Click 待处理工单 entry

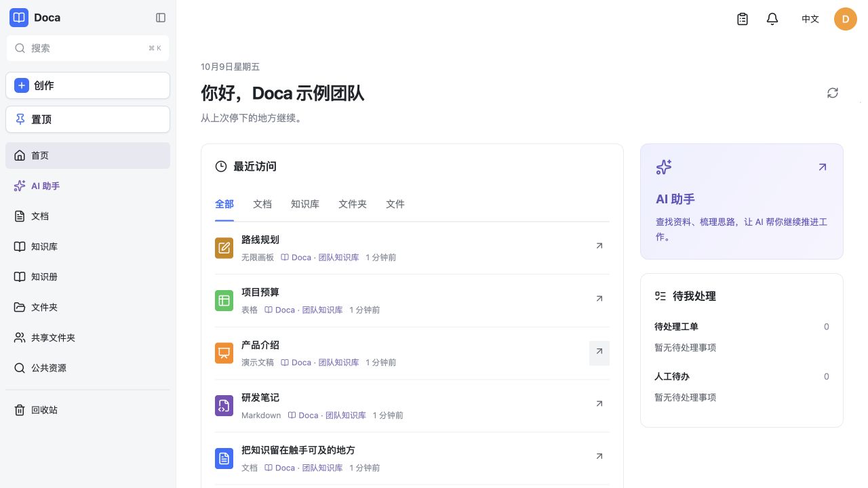[x=742, y=327]
